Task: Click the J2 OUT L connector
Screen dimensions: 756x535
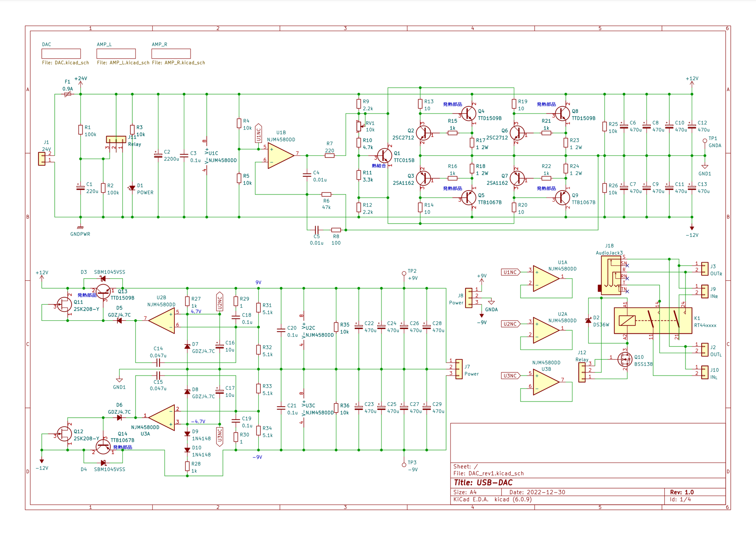Action: pos(705,350)
